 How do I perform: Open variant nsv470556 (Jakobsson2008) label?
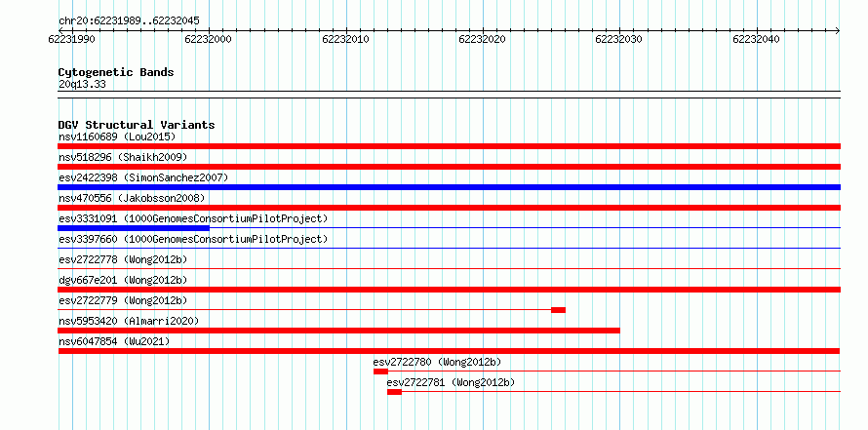(x=132, y=198)
